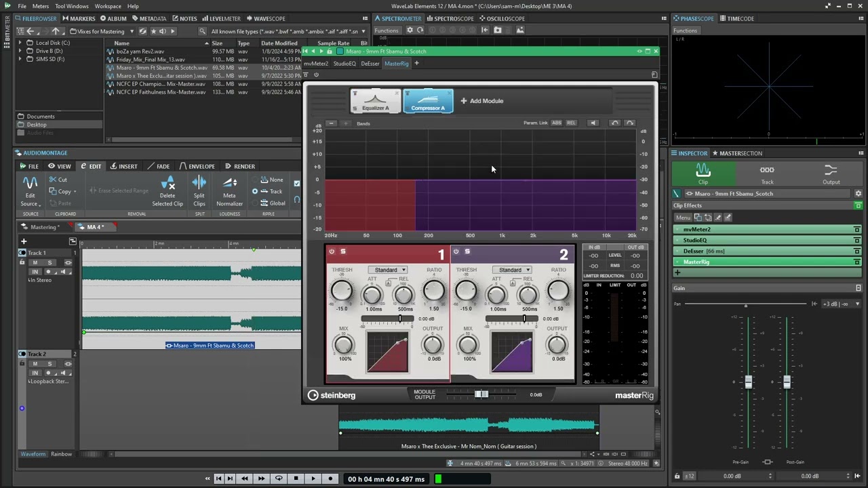The image size is (868, 488).
Task: Open StudioEQ plugin tab
Action: point(344,64)
